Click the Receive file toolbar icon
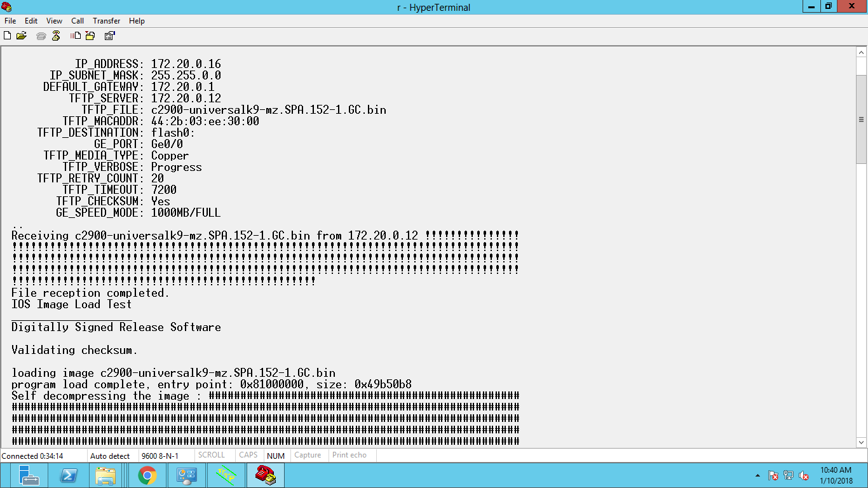 point(90,36)
